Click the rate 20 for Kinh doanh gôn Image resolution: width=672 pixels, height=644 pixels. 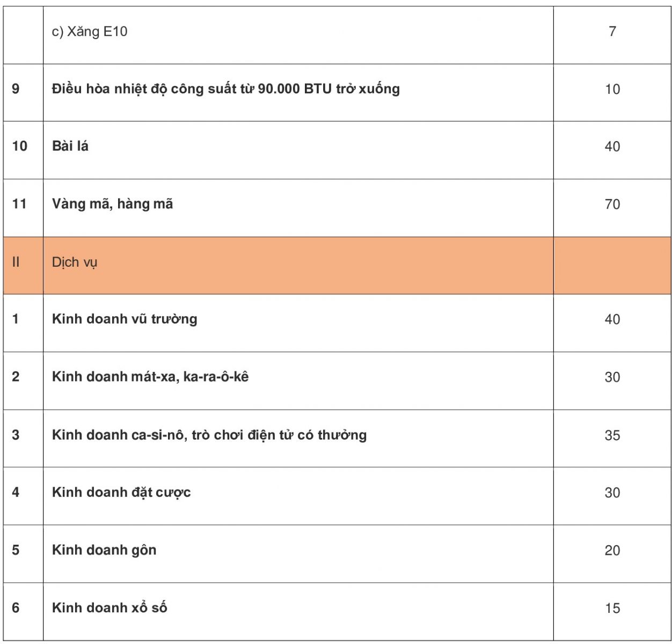612,551
